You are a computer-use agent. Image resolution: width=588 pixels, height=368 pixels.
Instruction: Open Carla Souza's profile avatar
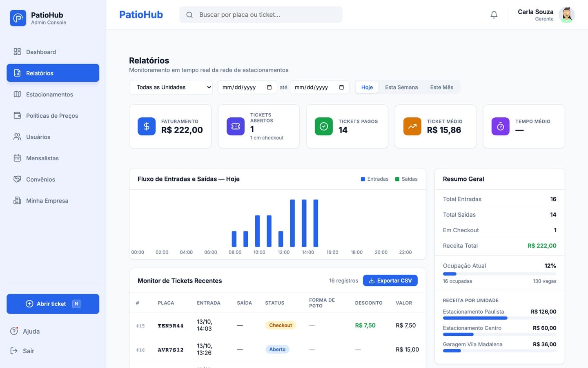(x=566, y=15)
